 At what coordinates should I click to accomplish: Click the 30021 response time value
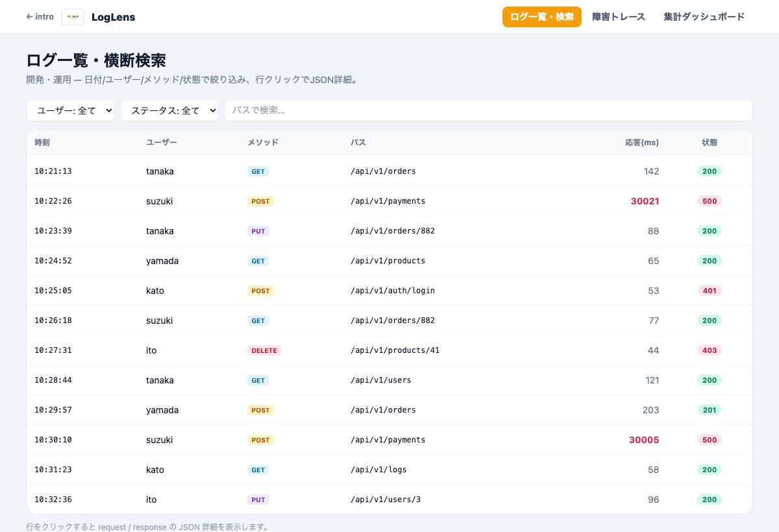tap(645, 201)
